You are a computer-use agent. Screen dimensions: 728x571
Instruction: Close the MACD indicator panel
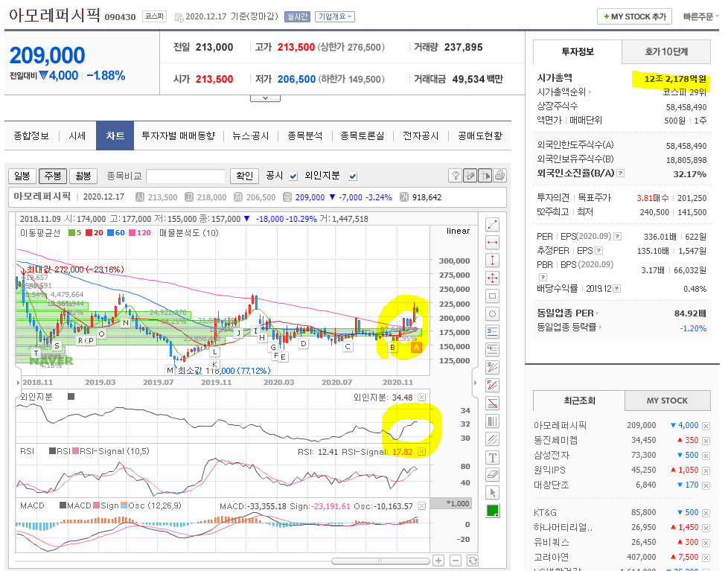pos(421,506)
